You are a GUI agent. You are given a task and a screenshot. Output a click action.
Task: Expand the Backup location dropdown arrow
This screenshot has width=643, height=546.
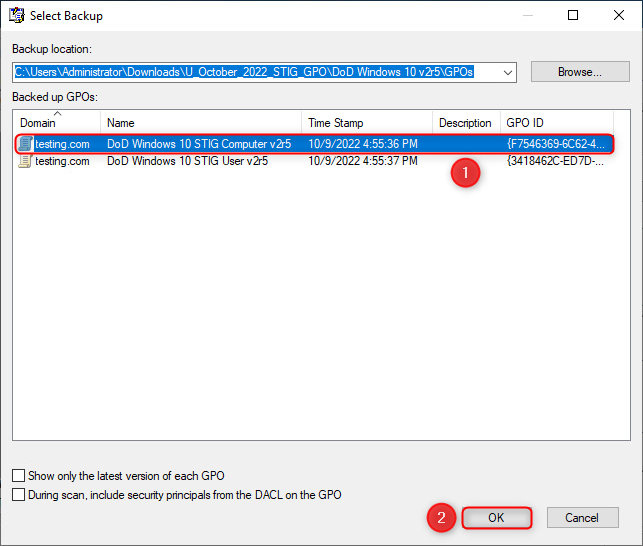pos(508,72)
